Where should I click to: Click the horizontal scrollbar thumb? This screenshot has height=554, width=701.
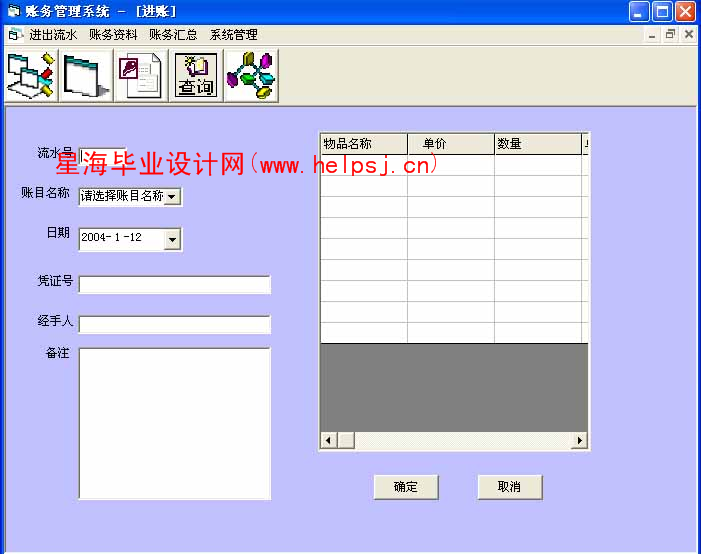click(346, 440)
